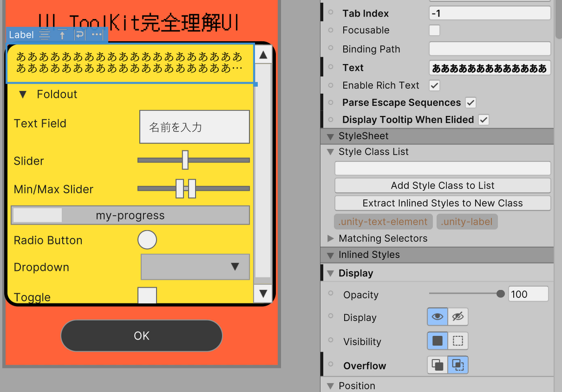The image size is (562, 392).
Task: Click Extract Inlined Styles to New Class
Action: pyautogui.click(x=443, y=203)
